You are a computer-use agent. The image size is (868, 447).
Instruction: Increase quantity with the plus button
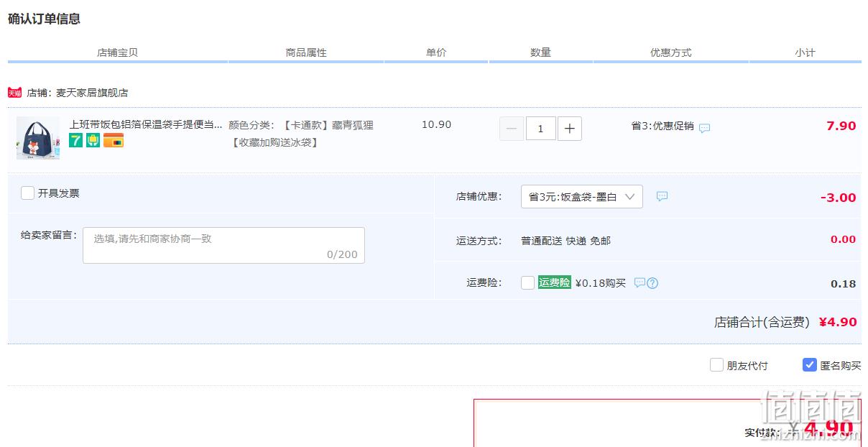pos(570,129)
